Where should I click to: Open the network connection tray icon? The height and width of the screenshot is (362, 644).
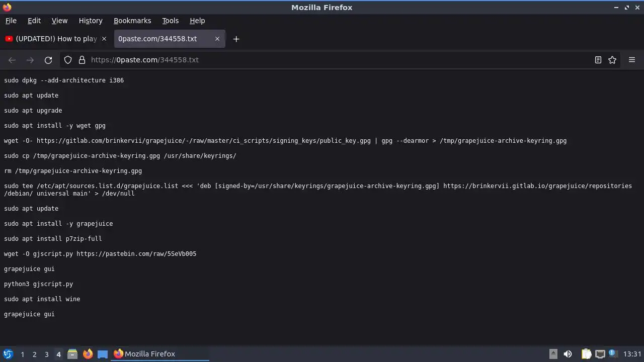tap(600, 354)
